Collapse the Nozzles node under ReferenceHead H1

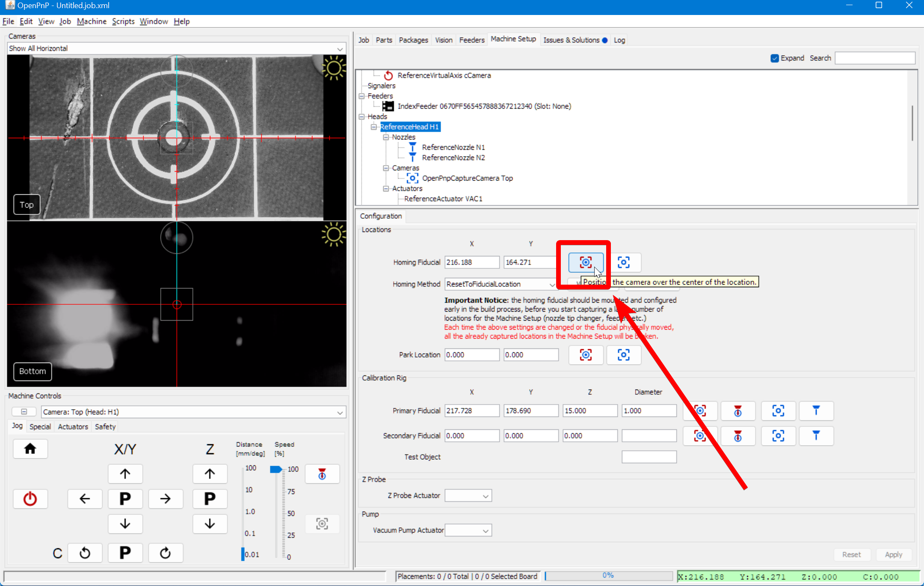(385, 137)
